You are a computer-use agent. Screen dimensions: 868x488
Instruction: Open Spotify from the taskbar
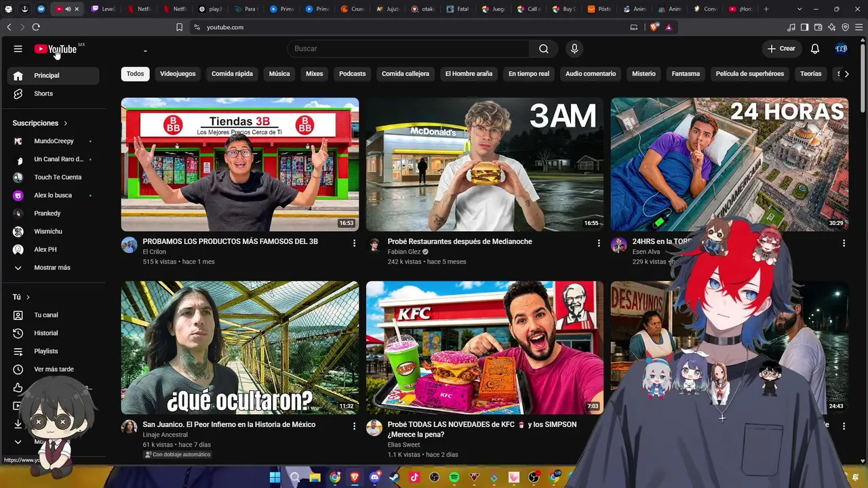pos(454,477)
